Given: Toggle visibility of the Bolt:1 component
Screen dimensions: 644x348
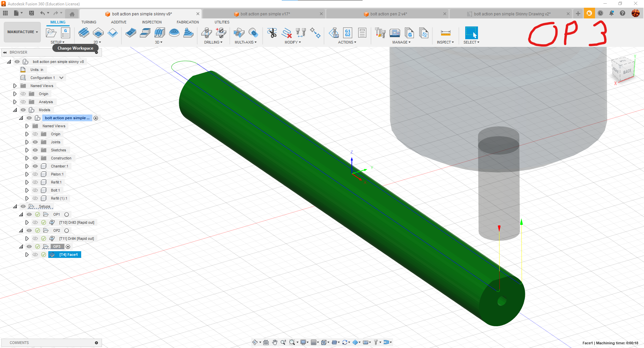Looking at the screenshot, I should coord(35,190).
